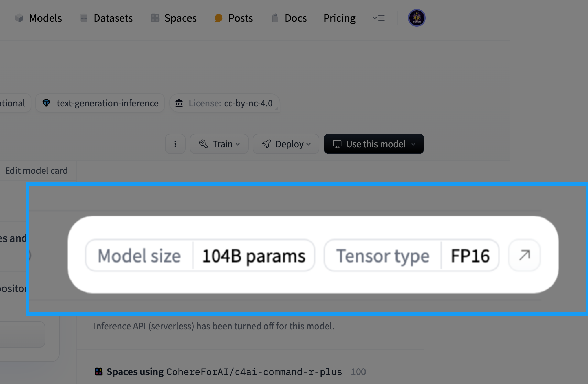Click the Datasets database icon

(x=84, y=18)
